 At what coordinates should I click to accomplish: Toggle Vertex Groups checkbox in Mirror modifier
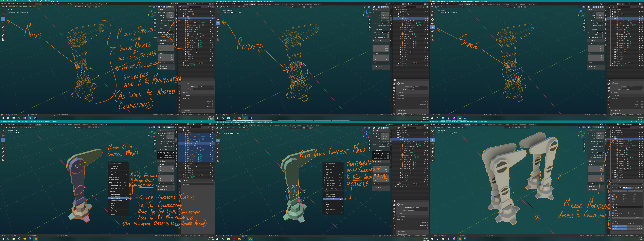coord(613,213)
